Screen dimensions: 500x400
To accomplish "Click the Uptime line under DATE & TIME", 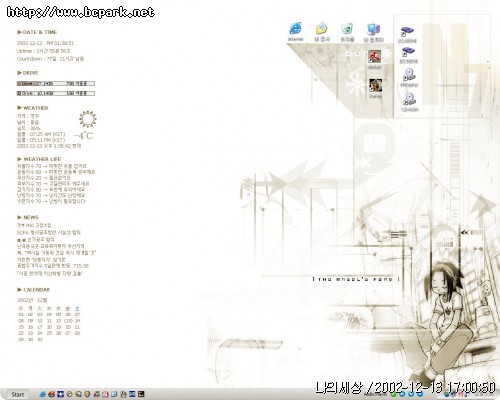I will (x=44, y=51).
